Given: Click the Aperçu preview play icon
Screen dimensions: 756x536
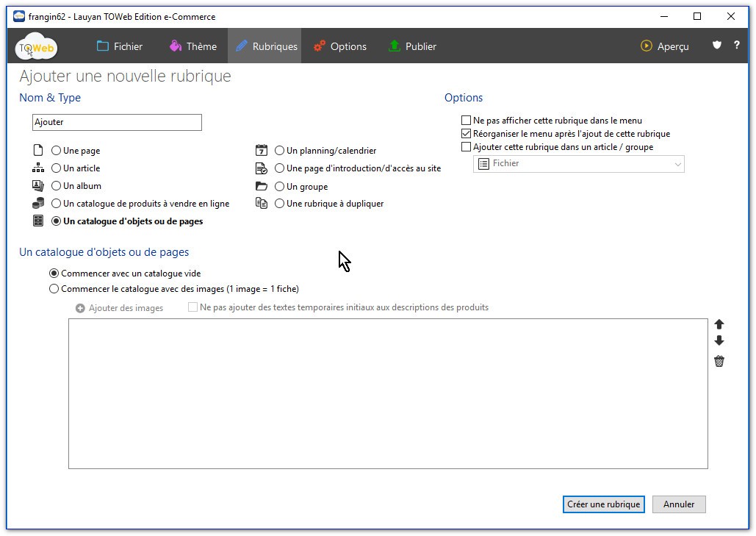Looking at the screenshot, I should pyautogui.click(x=647, y=46).
